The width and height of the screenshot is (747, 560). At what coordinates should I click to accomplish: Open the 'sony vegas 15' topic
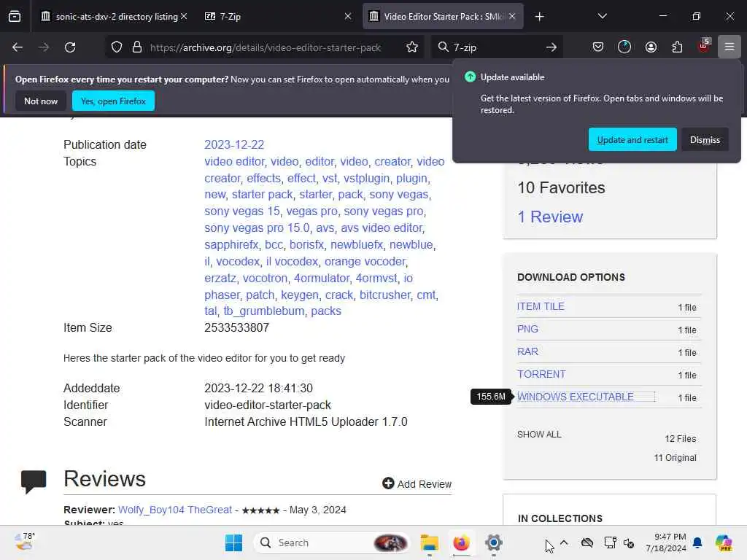click(x=242, y=211)
